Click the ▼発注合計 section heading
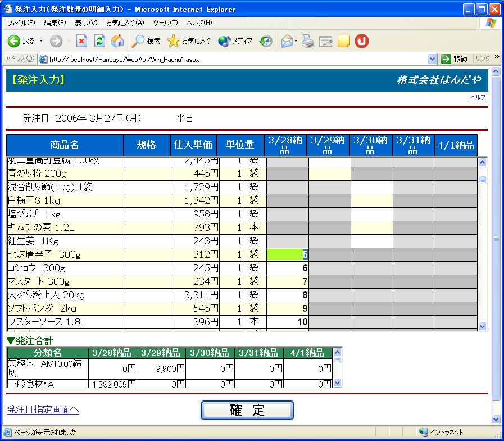The image size is (504, 441). 30,340
